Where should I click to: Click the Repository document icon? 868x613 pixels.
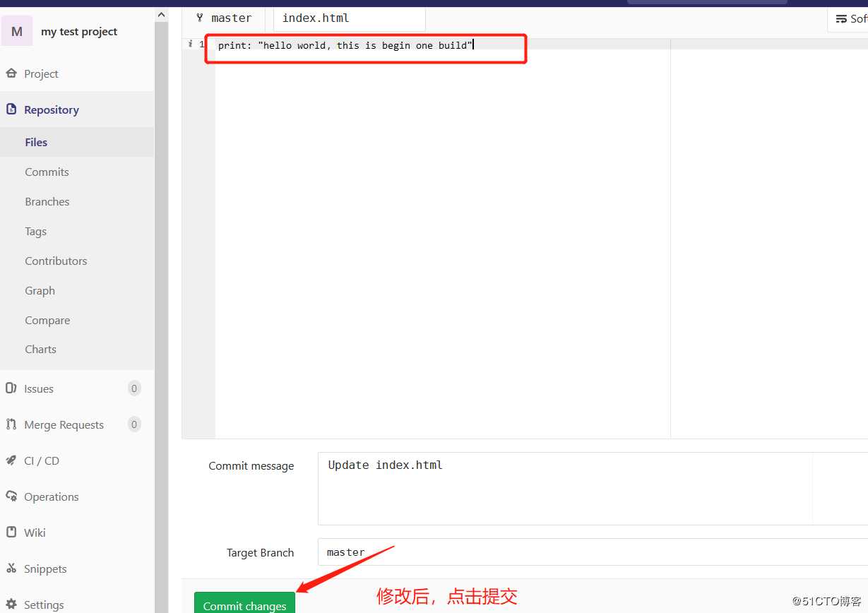11,109
